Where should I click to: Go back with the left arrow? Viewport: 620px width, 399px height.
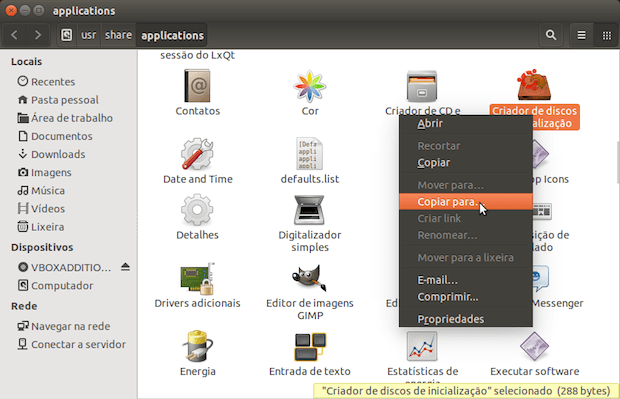point(15,35)
